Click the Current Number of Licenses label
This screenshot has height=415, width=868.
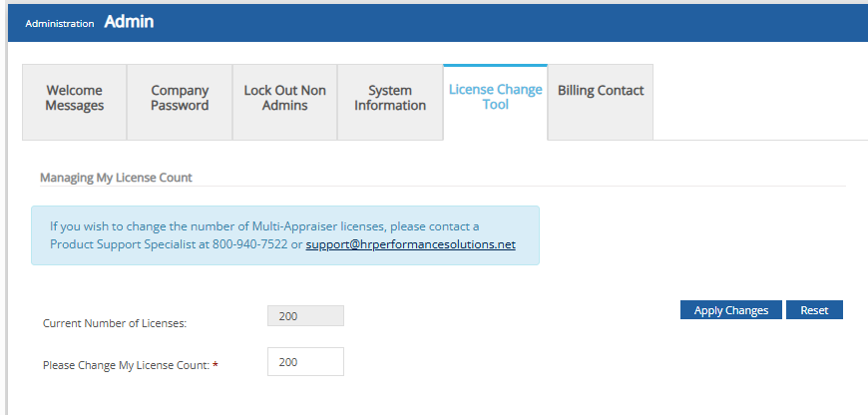pyautogui.click(x=115, y=323)
